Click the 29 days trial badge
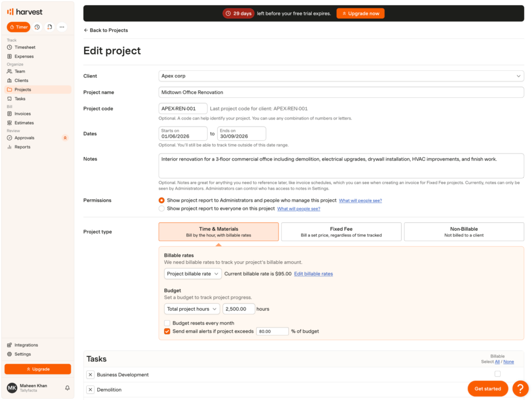The image size is (532, 400). coord(239,14)
